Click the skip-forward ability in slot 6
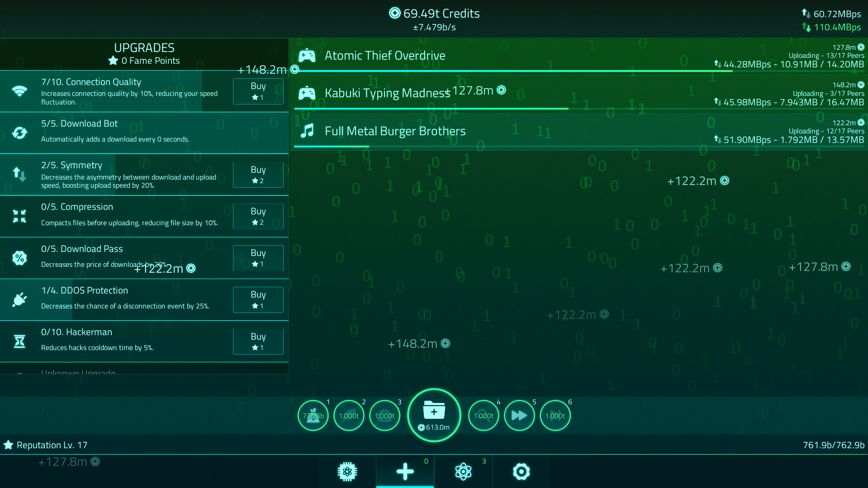 [x=555, y=415]
